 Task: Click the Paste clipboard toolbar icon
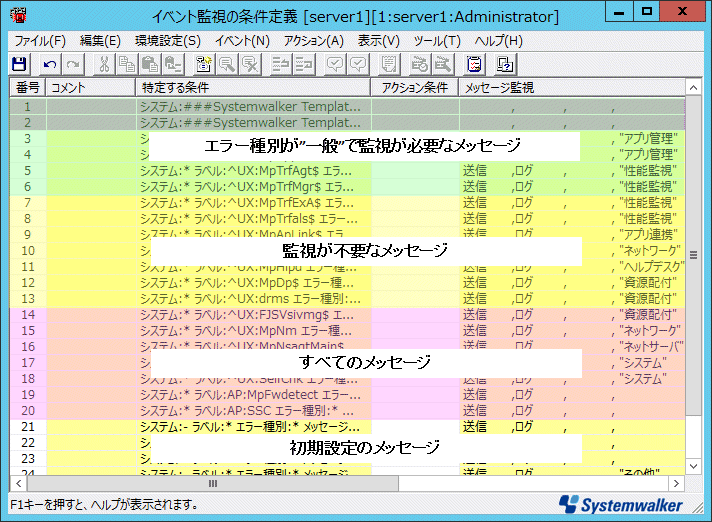pyautogui.click(x=147, y=64)
